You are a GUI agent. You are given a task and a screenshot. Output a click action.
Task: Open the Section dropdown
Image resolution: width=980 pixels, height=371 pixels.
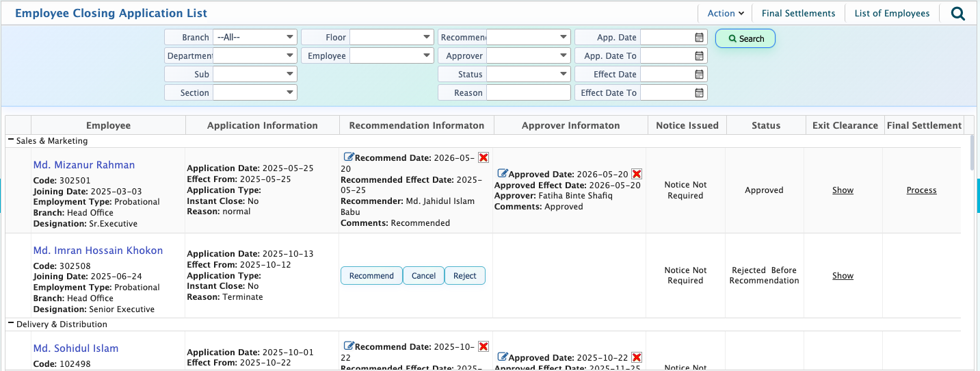pyautogui.click(x=255, y=92)
